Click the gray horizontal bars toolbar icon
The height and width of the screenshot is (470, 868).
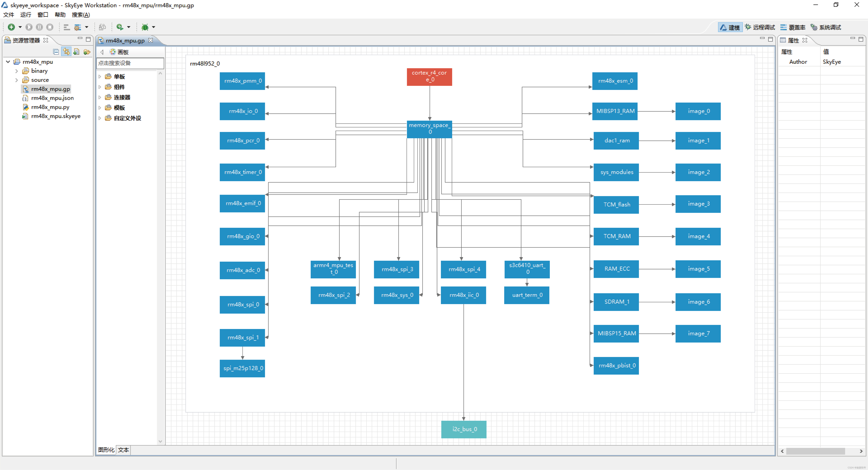67,27
